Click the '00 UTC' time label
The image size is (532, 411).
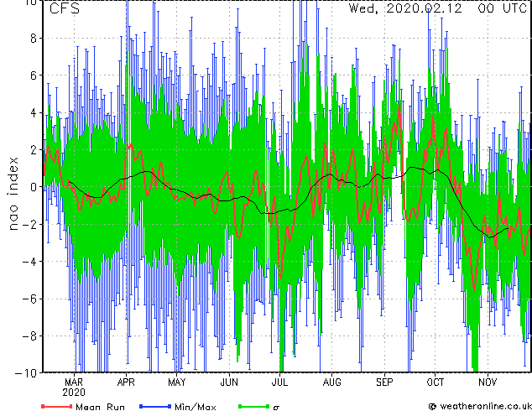(503, 8)
